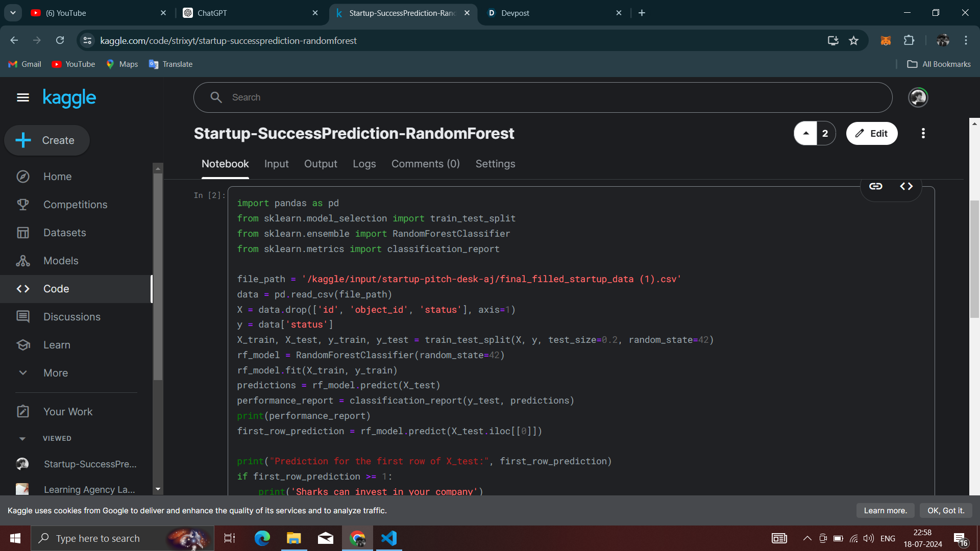Click the Models icon in sidebar
The width and height of the screenshot is (980, 551).
tap(23, 261)
